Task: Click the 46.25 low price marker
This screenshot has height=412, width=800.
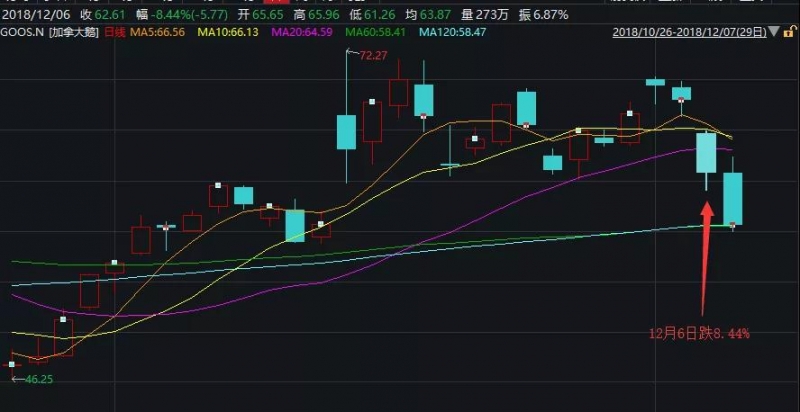Action: point(36,380)
